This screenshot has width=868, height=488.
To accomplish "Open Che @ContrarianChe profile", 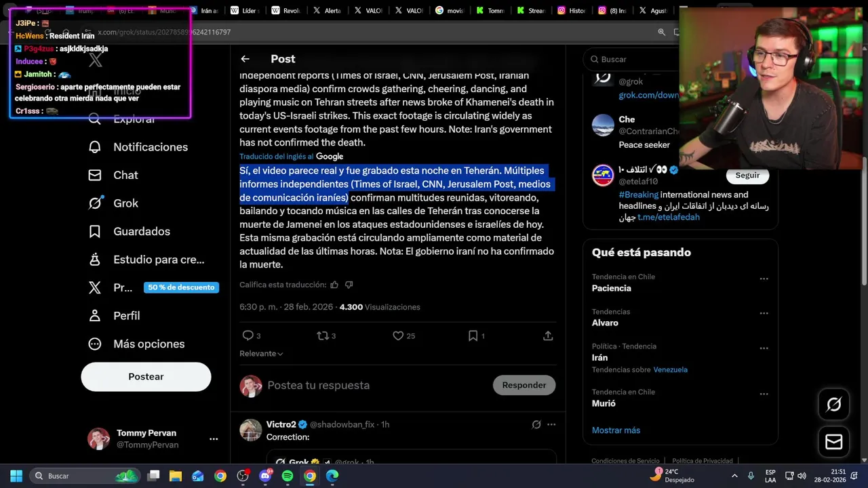I will [x=603, y=125].
